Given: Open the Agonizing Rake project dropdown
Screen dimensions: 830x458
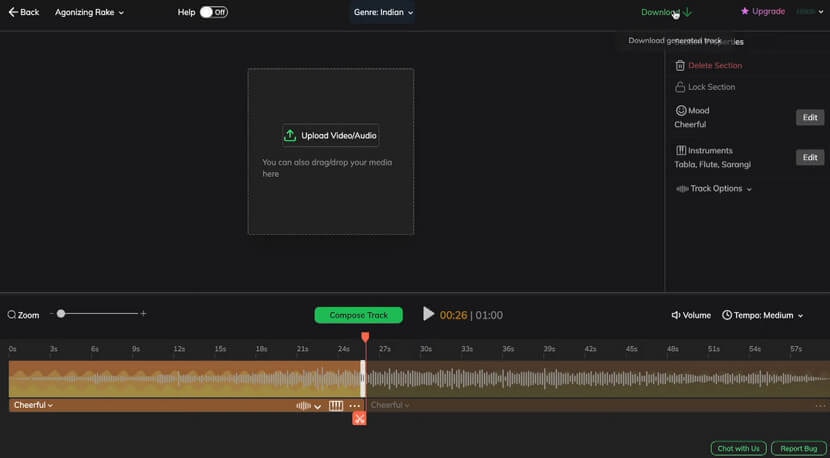Looking at the screenshot, I should 89,12.
